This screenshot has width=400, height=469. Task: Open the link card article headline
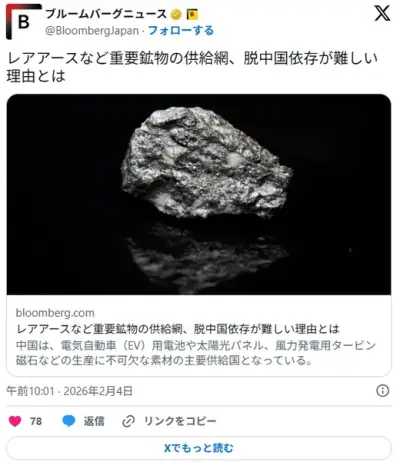pos(178,329)
